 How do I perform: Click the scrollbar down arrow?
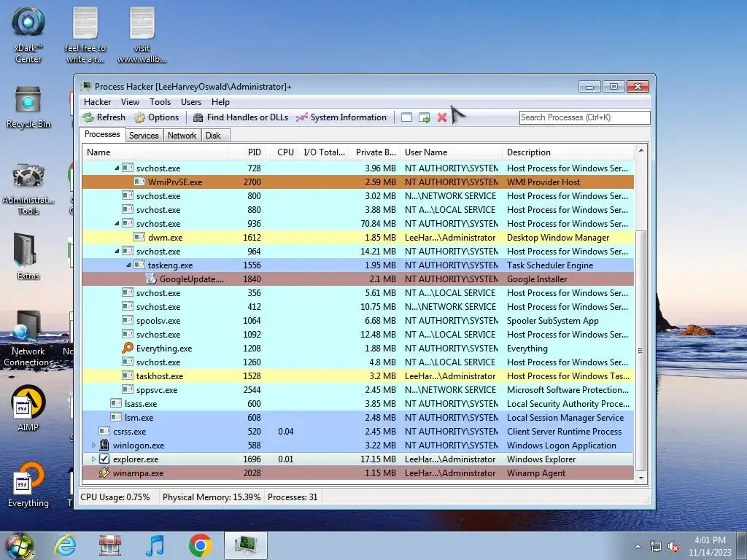[x=640, y=478]
